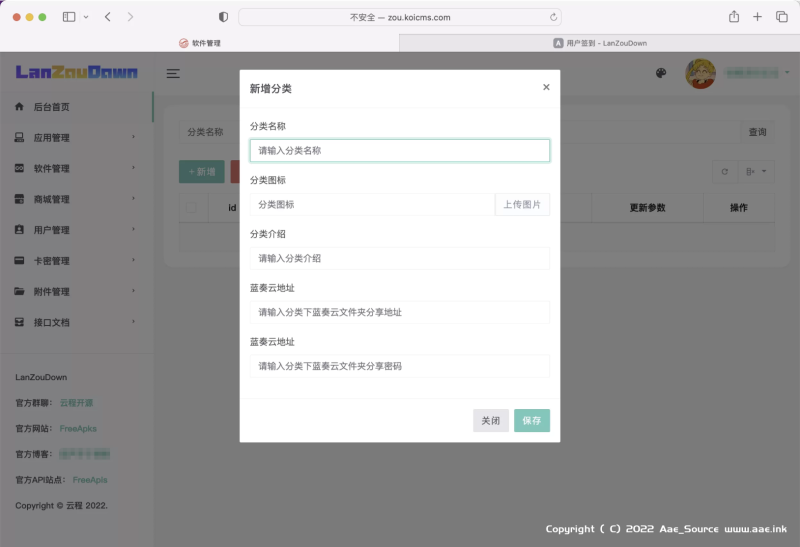
Task: Open the FreeApks website link
Action: pos(78,429)
